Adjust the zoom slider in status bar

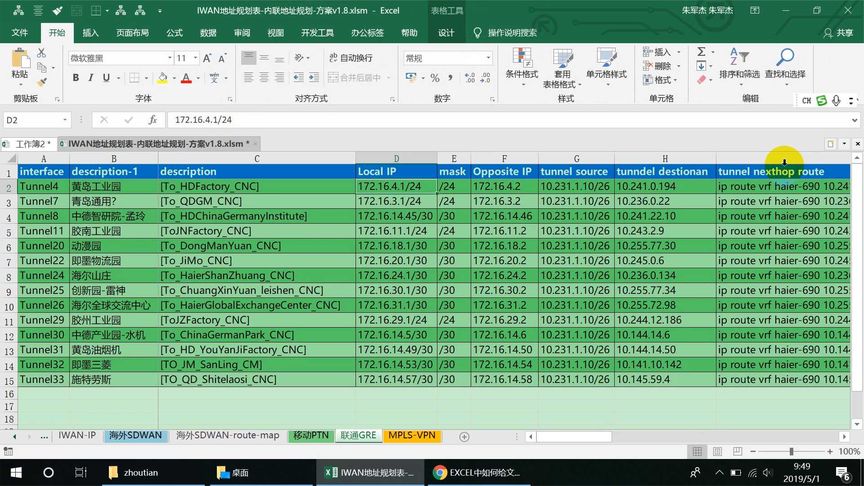tap(791, 451)
